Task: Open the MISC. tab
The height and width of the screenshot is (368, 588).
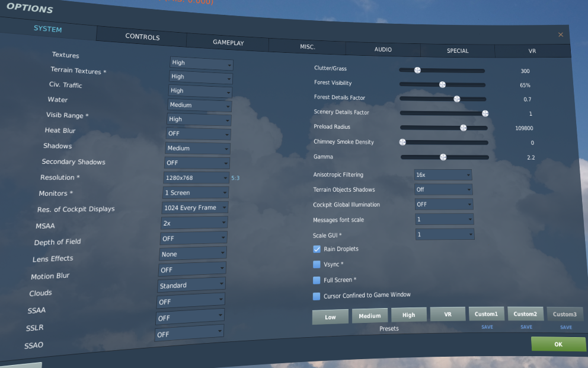Action: pos(308,46)
